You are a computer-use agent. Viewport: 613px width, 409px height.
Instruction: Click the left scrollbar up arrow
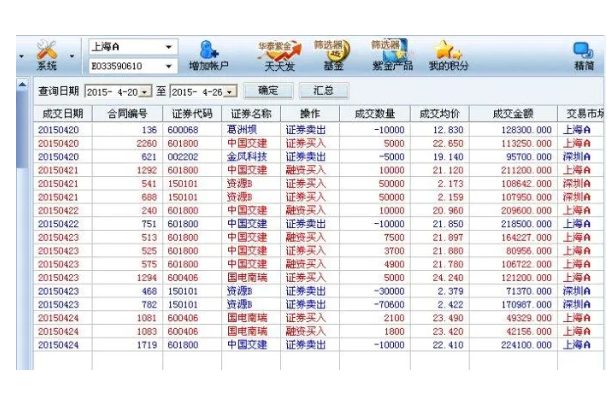coord(22,84)
